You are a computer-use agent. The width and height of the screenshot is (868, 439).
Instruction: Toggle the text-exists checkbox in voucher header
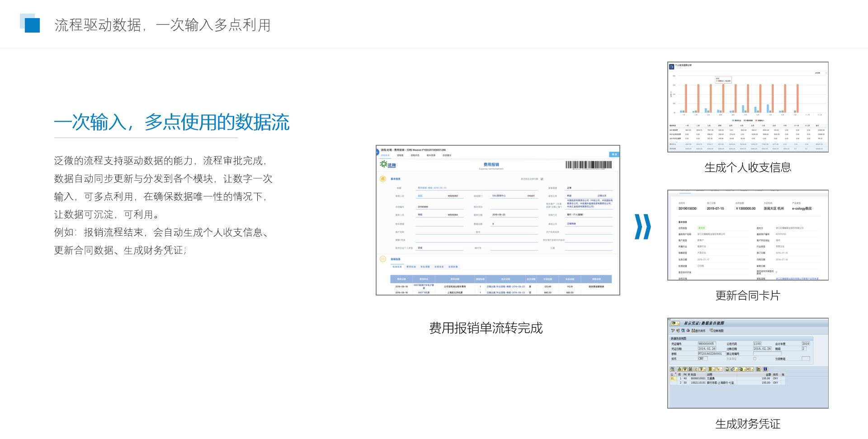coord(755,358)
